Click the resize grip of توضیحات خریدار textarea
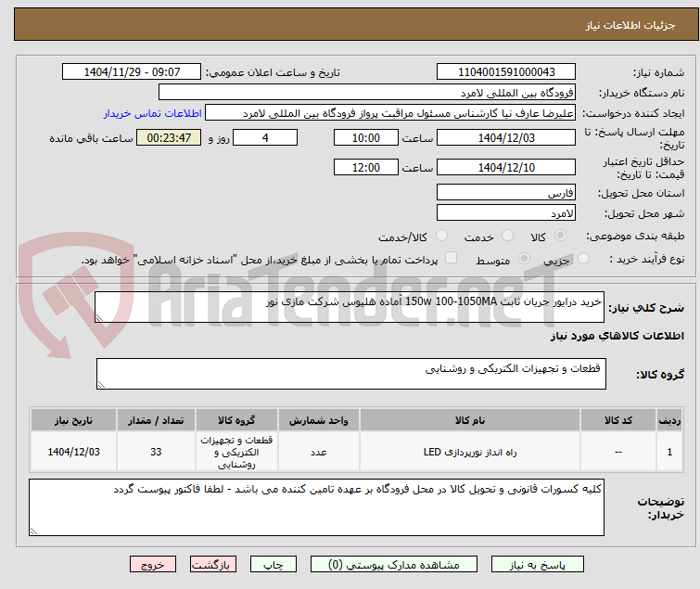 point(33,531)
